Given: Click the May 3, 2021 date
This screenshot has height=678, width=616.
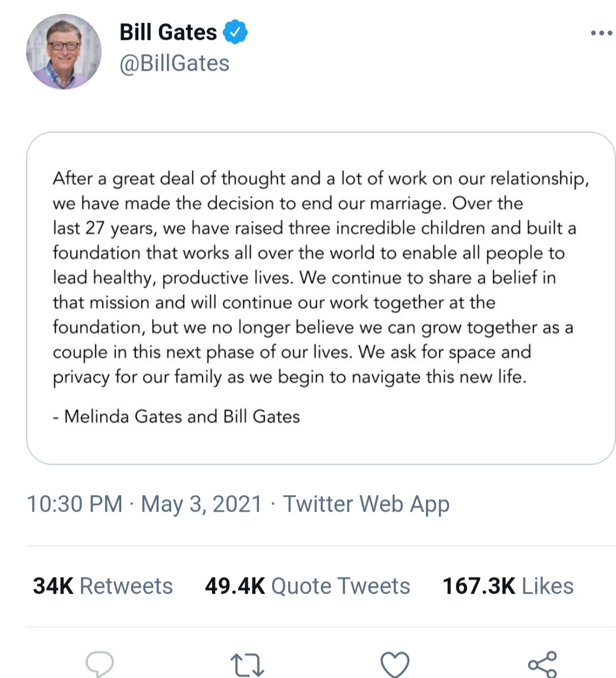Looking at the screenshot, I should pos(201,504).
